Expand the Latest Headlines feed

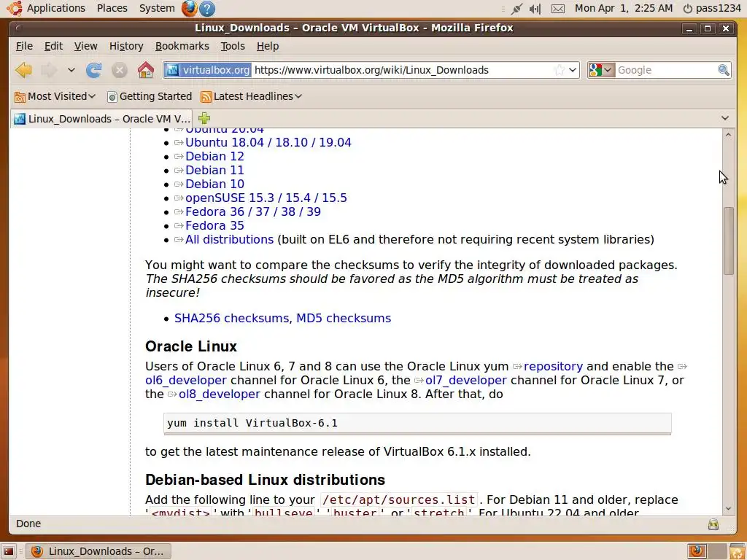pos(252,96)
